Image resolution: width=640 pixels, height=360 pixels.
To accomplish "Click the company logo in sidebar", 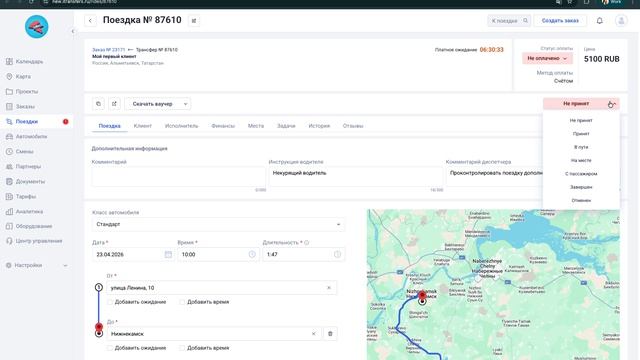I will pyautogui.click(x=36, y=27).
